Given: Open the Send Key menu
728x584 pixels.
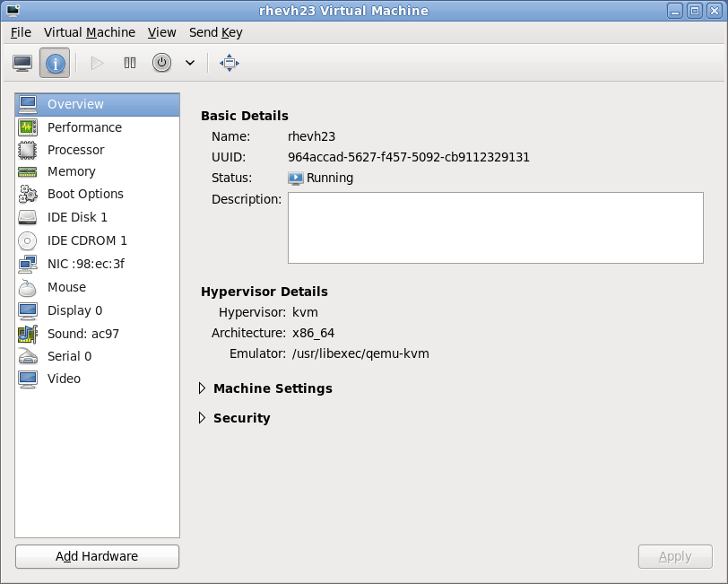Looking at the screenshot, I should point(215,32).
